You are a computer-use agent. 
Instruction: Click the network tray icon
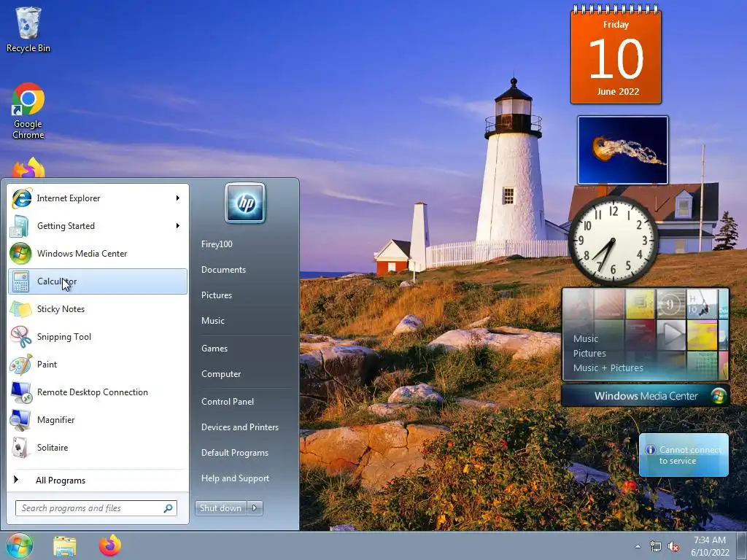pos(656,547)
